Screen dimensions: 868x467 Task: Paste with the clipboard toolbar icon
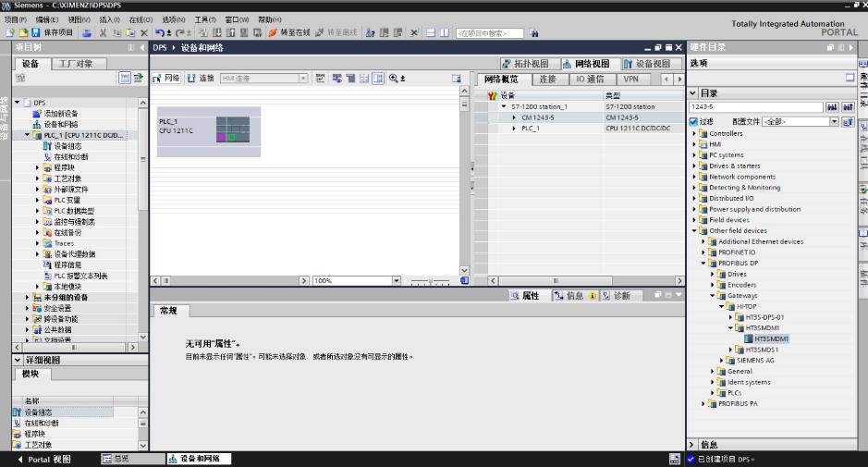click(130, 32)
